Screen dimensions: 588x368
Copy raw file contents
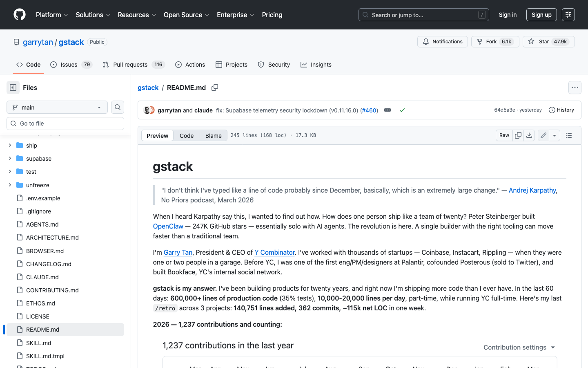click(x=518, y=135)
